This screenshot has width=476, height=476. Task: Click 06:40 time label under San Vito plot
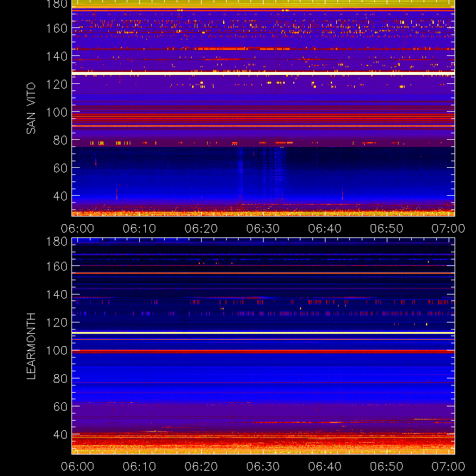(325, 228)
